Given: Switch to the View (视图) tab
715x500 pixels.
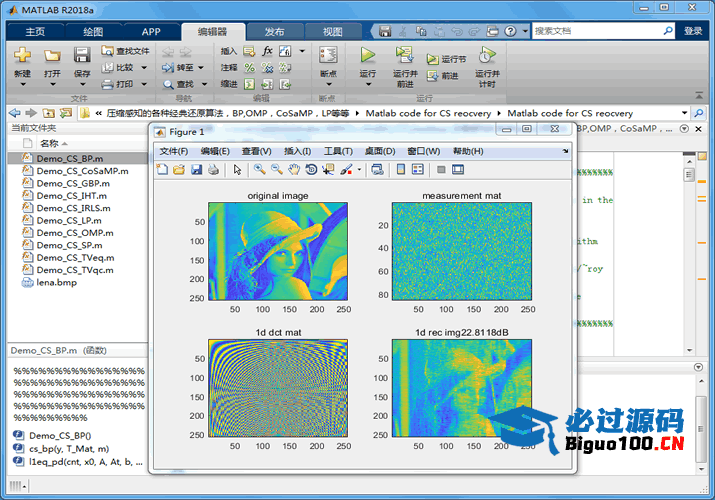Looking at the screenshot, I should [x=332, y=31].
